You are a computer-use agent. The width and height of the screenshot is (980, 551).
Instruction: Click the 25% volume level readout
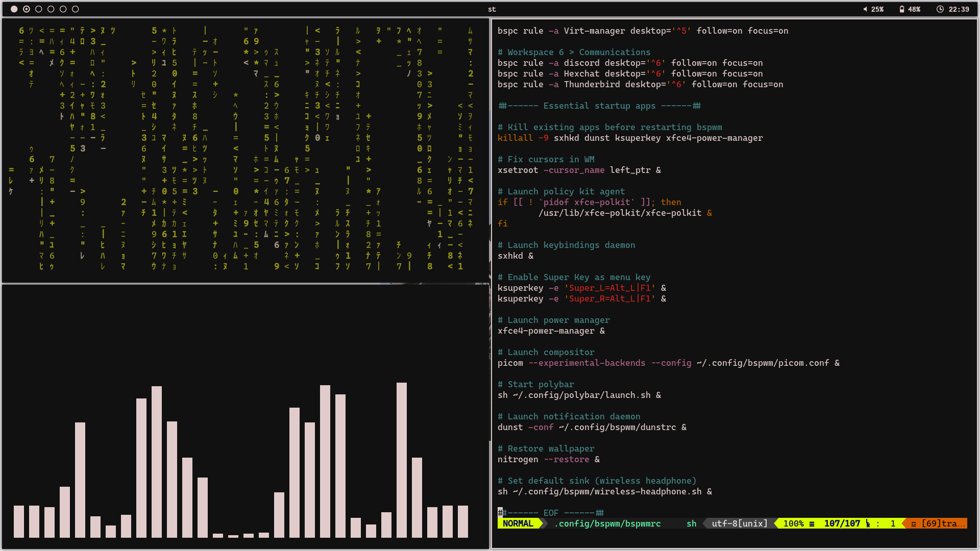click(877, 9)
